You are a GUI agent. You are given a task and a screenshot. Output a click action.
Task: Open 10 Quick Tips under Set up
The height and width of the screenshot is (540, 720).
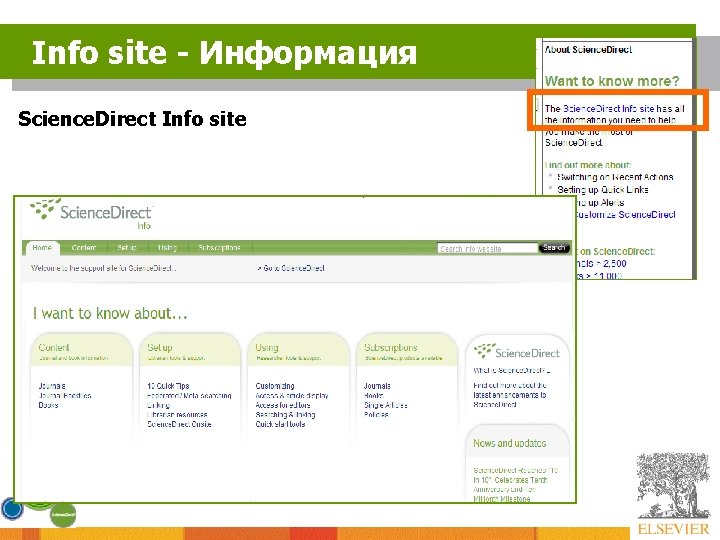(x=168, y=386)
